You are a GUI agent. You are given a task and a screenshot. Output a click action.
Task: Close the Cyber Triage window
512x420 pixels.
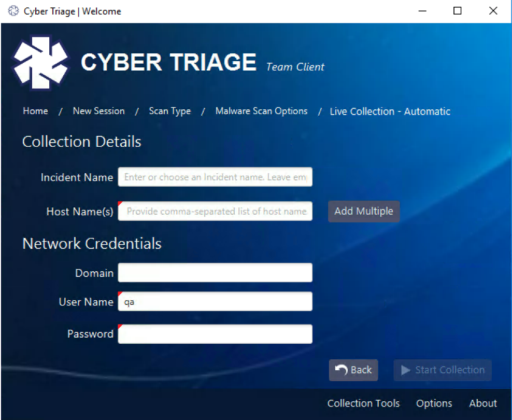[x=493, y=11]
